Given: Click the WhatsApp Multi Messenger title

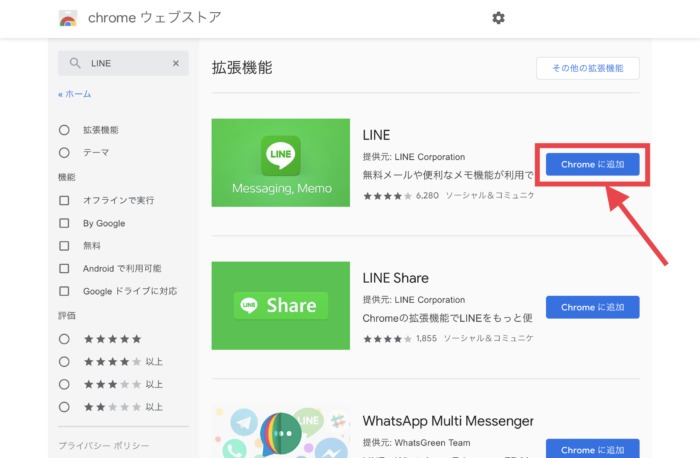Looking at the screenshot, I should (x=448, y=421).
